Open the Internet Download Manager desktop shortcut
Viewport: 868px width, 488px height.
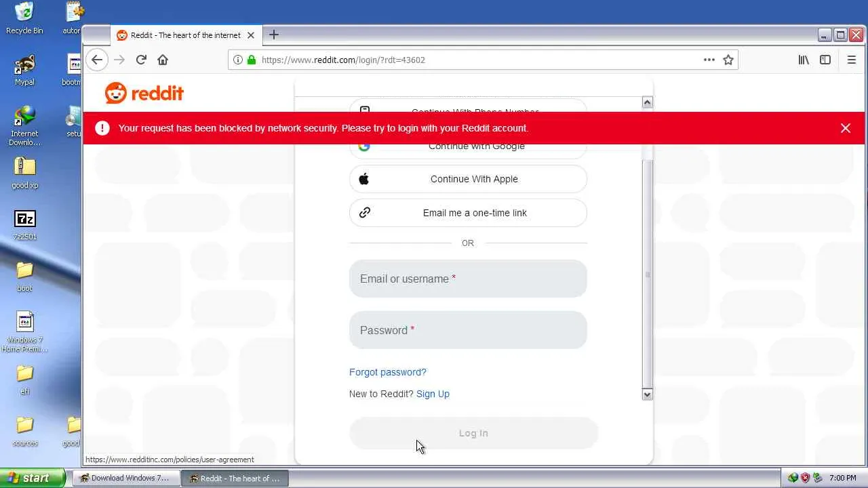pyautogui.click(x=24, y=126)
